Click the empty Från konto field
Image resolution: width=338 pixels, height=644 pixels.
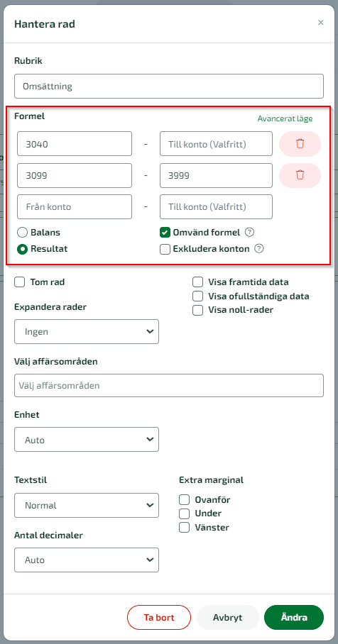coord(75,206)
